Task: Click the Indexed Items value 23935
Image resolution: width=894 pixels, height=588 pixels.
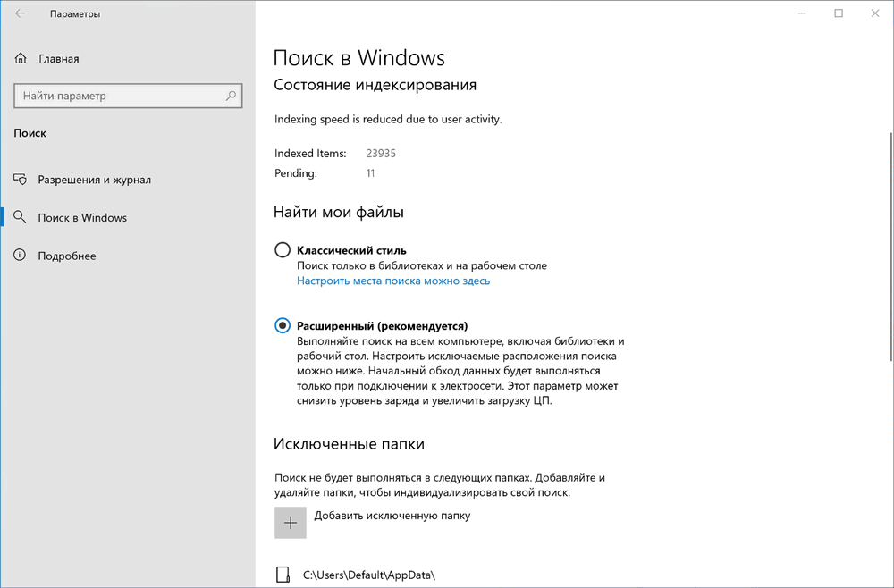Action: (x=381, y=154)
